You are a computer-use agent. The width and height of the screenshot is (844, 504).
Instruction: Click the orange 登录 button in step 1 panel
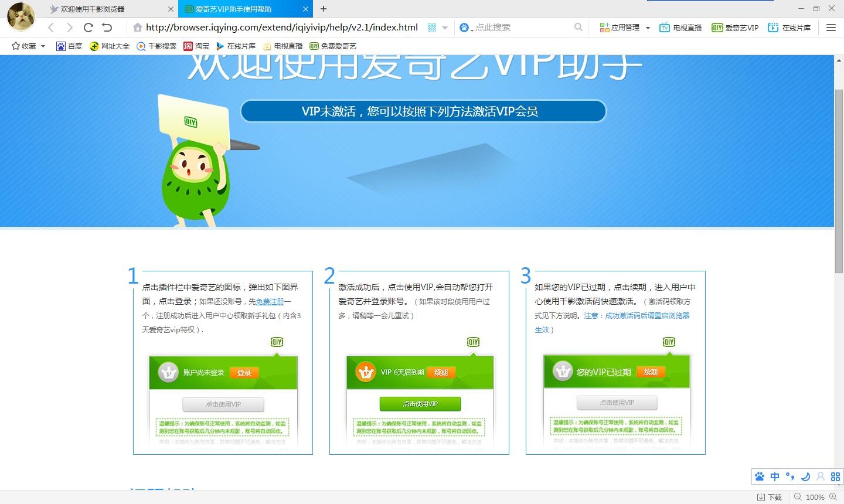pos(244,373)
